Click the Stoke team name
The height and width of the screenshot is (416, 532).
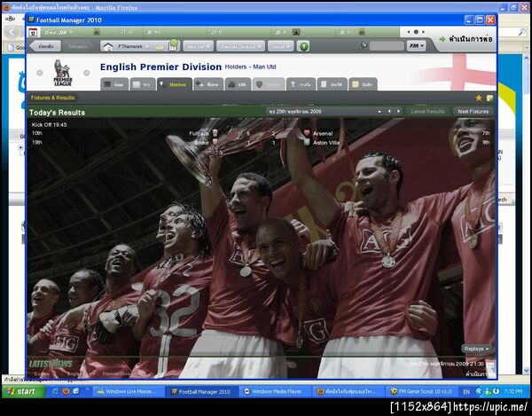click(x=201, y=143)
